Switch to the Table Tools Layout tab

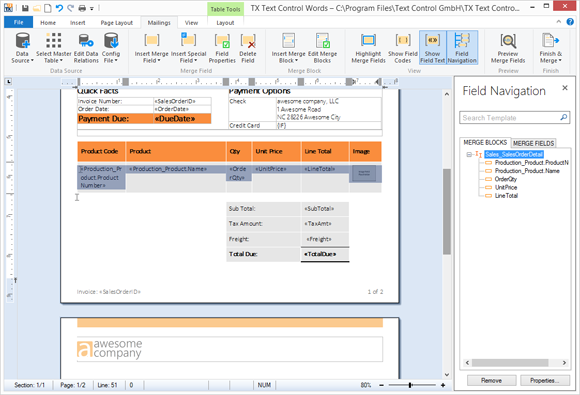225,23
